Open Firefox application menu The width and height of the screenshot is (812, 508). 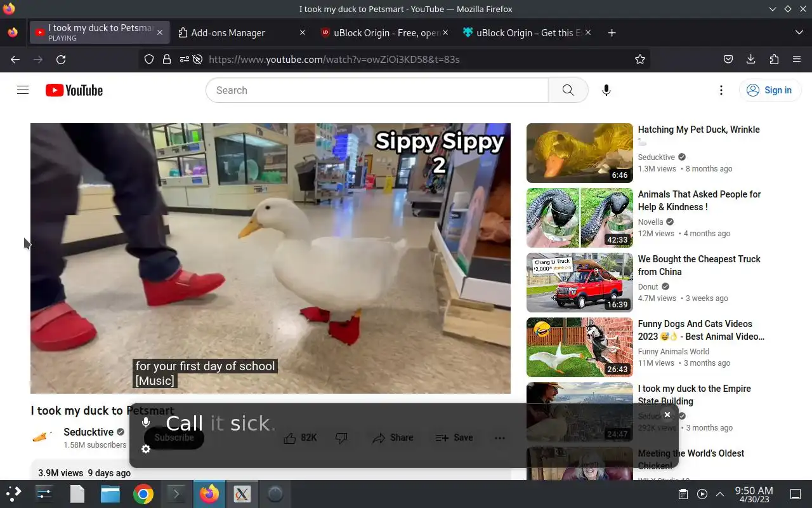(x=797, y=59)
